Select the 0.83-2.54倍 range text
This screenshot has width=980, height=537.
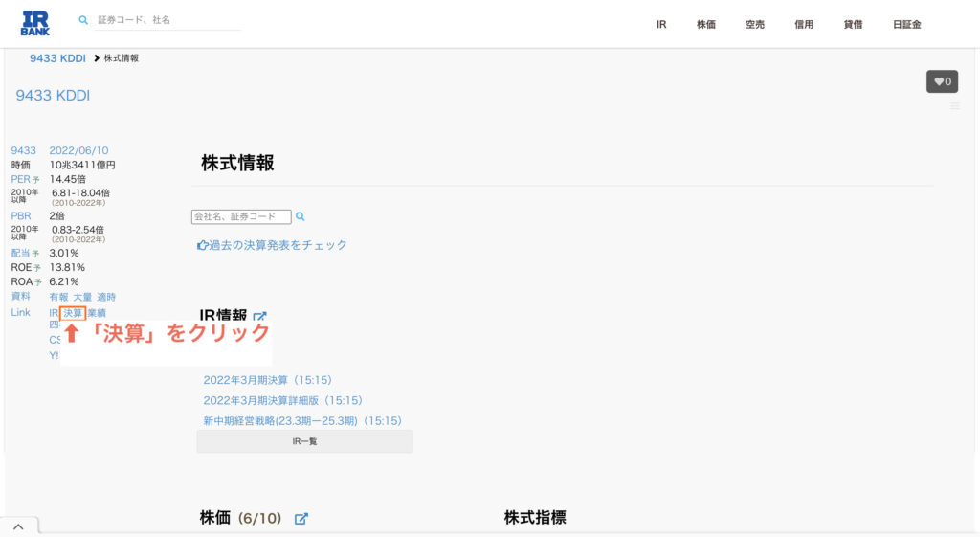(78, 230)
